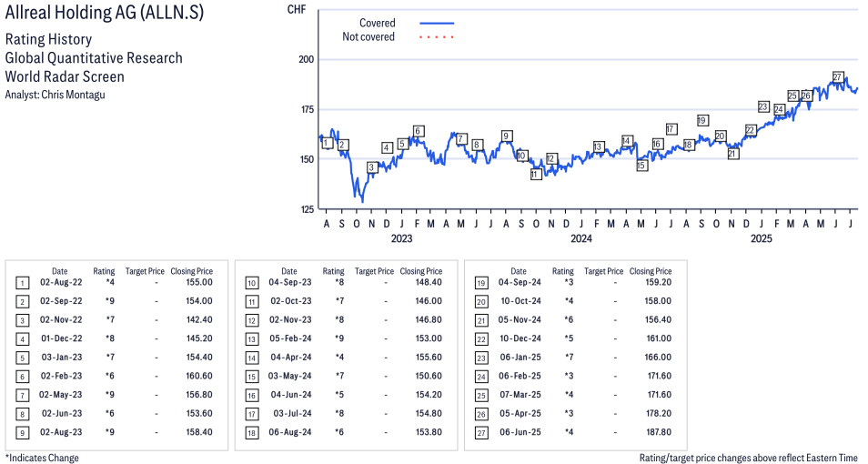Select date 04-Apr-24
Viewport: 868px width, 464px height.
[x=291, y=358]
